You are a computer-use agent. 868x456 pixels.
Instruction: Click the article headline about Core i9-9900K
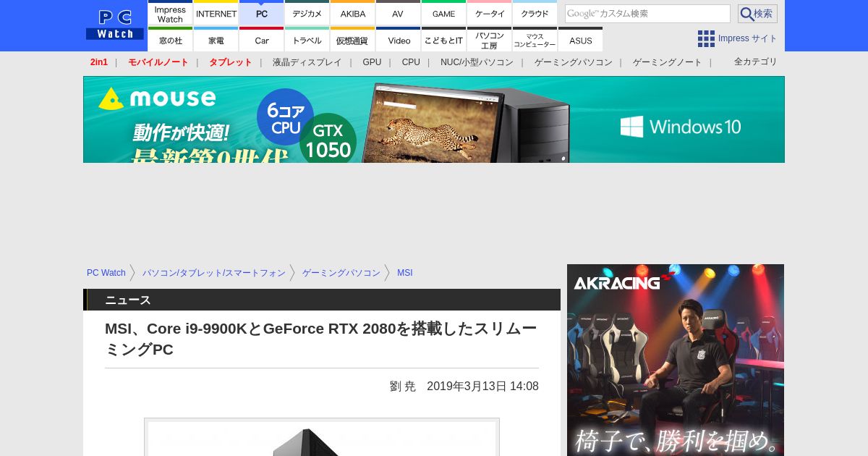321,339
